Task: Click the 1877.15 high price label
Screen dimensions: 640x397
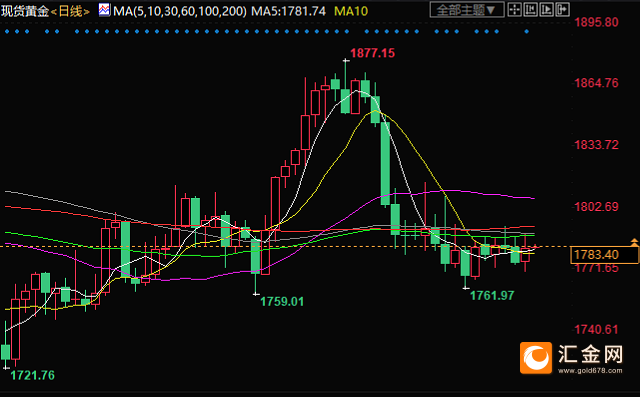Action: point(372,53)
